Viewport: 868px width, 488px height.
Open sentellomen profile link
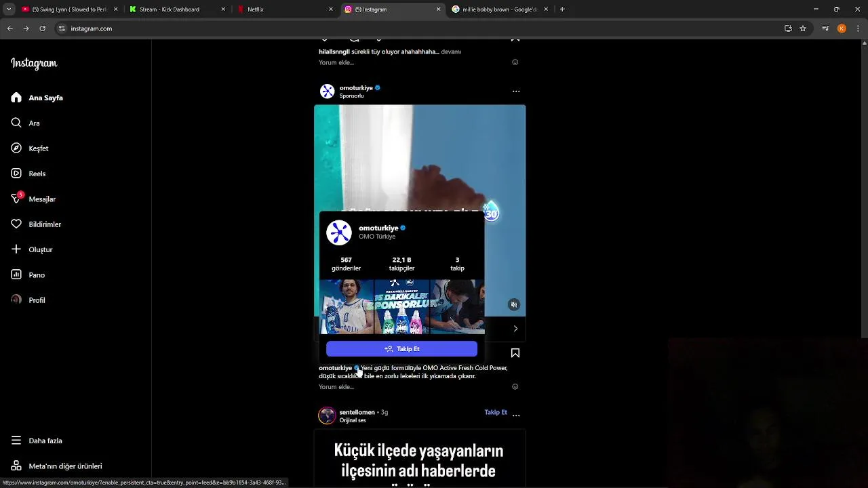pyautogui.click(x=357, y=412)
